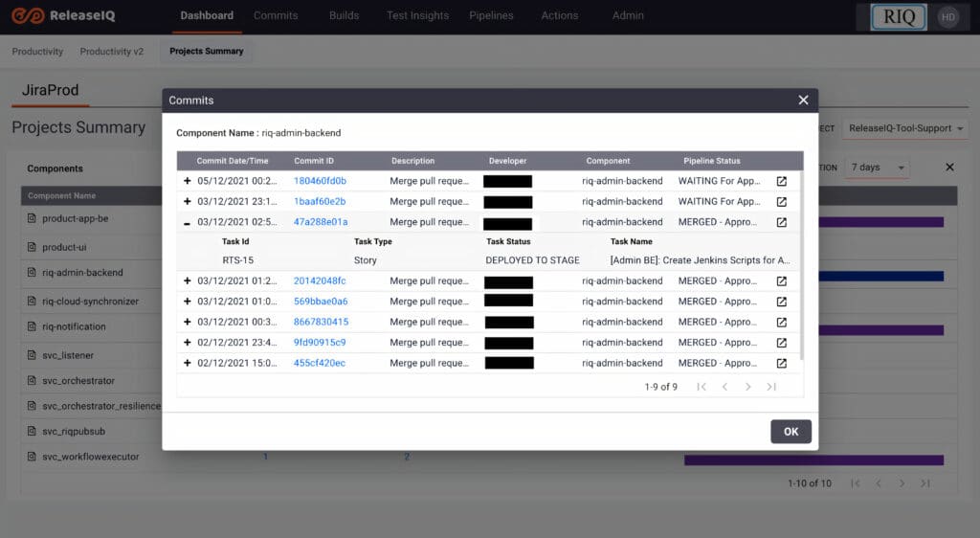Open external link for commit 455cf420ec
This screenshot has width=980, height=538.
point(781,363)
